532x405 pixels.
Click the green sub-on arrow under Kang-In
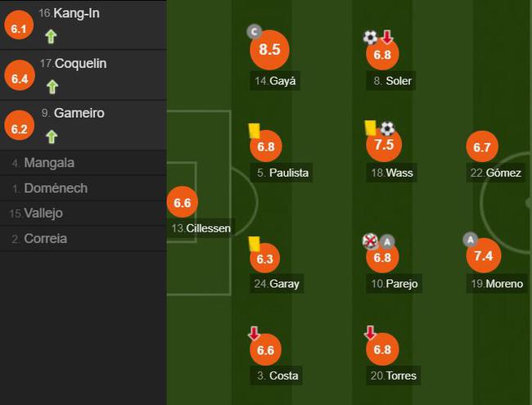(x=51, y=36)
